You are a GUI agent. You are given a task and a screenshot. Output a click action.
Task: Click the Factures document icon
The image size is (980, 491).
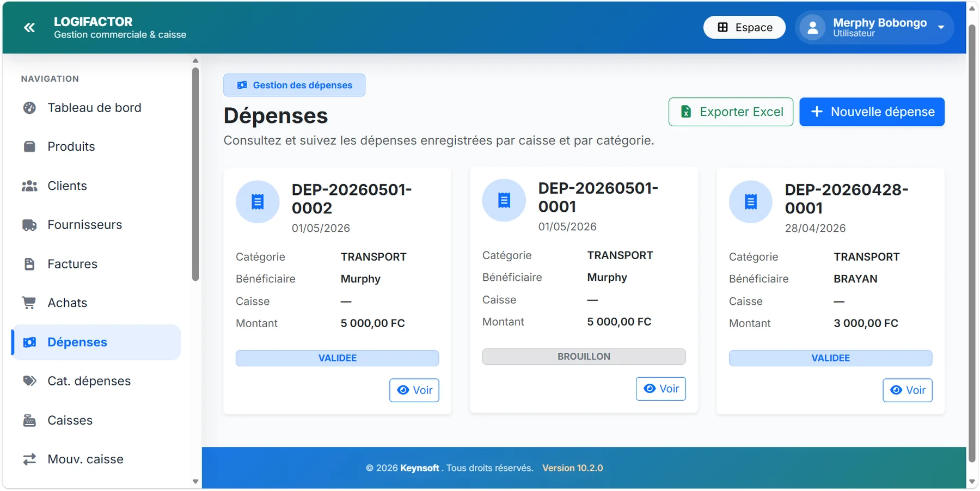(29, 264)
